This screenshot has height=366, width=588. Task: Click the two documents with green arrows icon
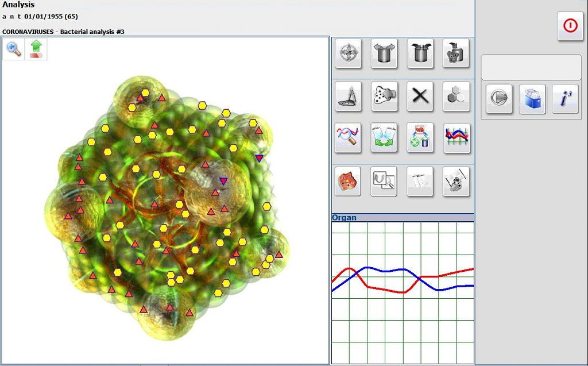click(384, 138)
